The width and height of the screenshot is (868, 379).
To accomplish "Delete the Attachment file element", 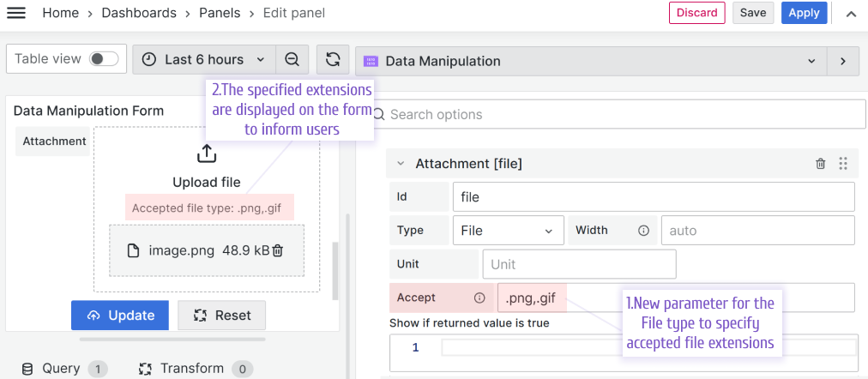I will (821, 164).
